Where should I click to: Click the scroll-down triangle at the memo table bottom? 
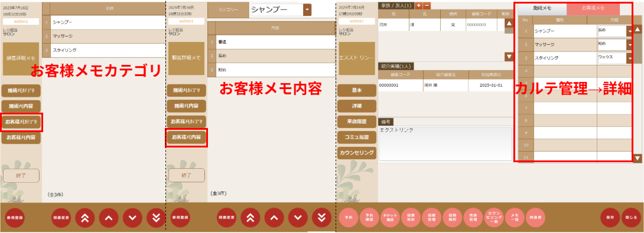click(638, 158)
